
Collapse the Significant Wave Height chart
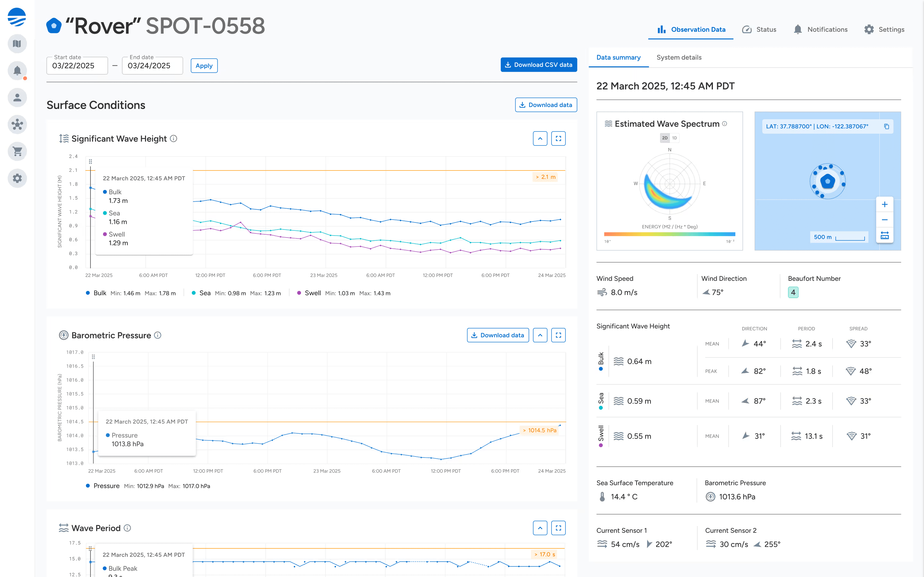(x=540, y=138)
